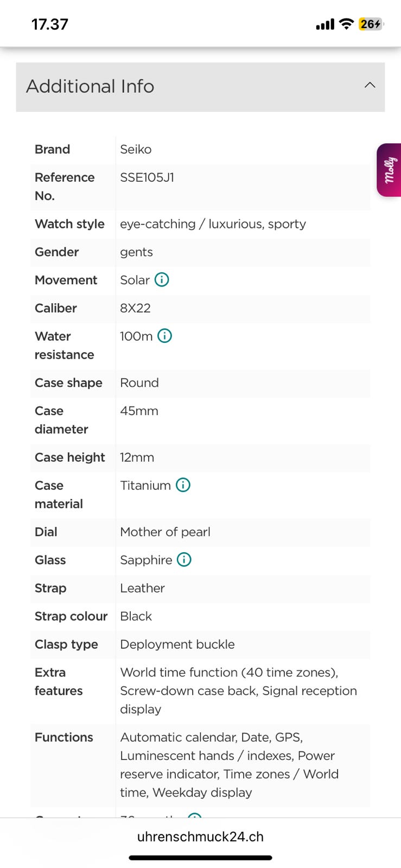Show info icon next to Titanium
401x868 pixels.
tap(183, 485)
